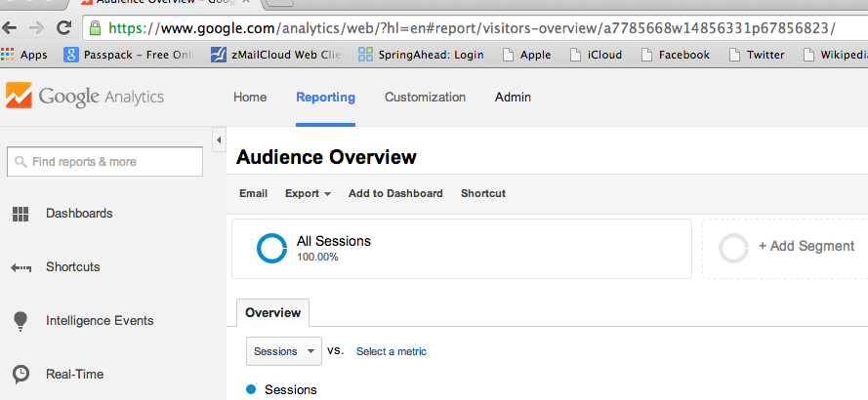Open the iCloud bookmark
The image size is (868, 400).
[597, 55]
